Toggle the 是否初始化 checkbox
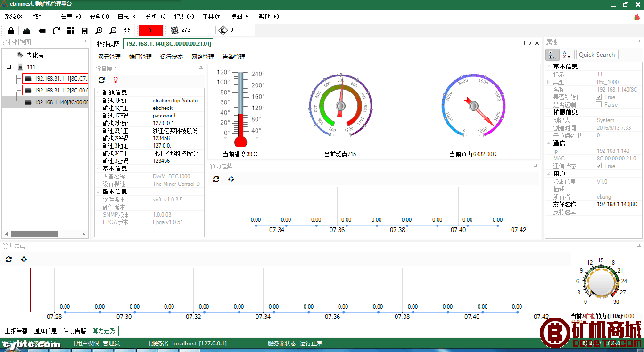Viewport: 644px width, 352px height. tap(599, 97)
